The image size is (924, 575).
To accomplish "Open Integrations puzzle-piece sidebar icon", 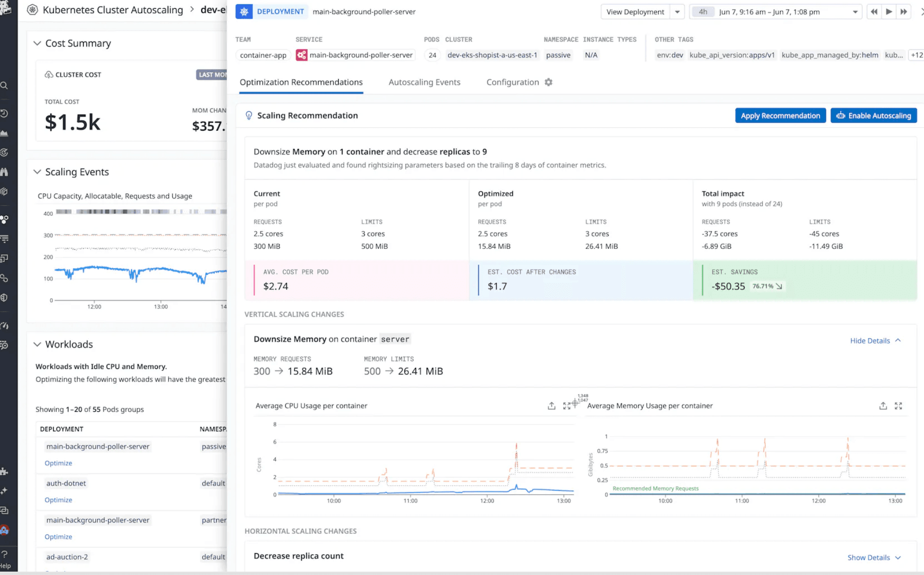I will point(4,471).
